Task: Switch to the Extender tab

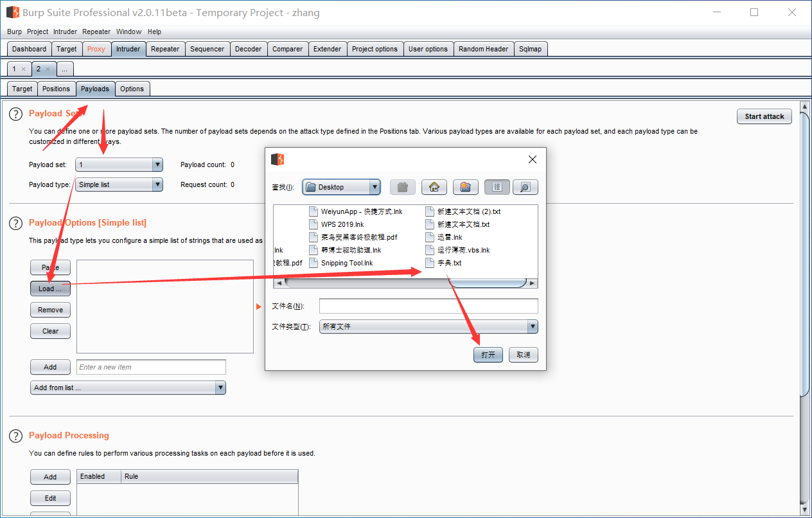Action: pos(328,49)
